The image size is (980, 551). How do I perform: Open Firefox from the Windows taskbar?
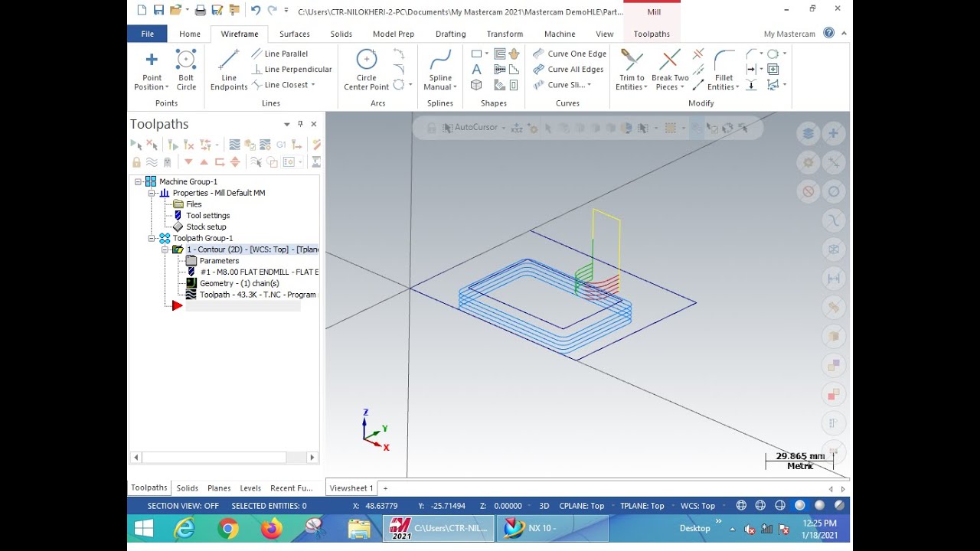click(x=271, y=529)
